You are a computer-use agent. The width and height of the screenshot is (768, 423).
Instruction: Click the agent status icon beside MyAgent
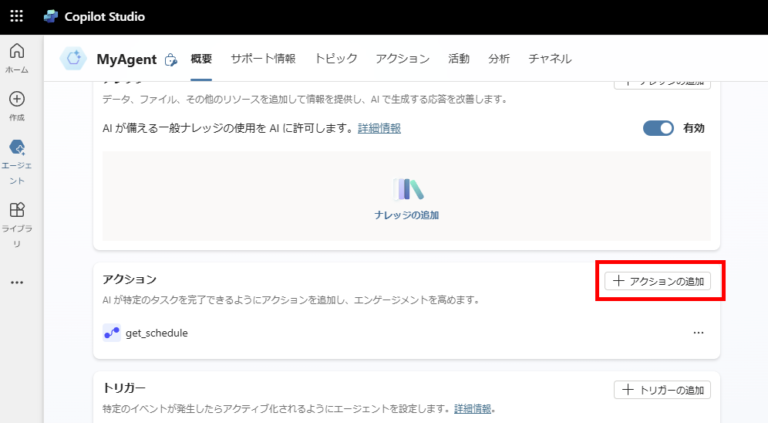[171, 60]
